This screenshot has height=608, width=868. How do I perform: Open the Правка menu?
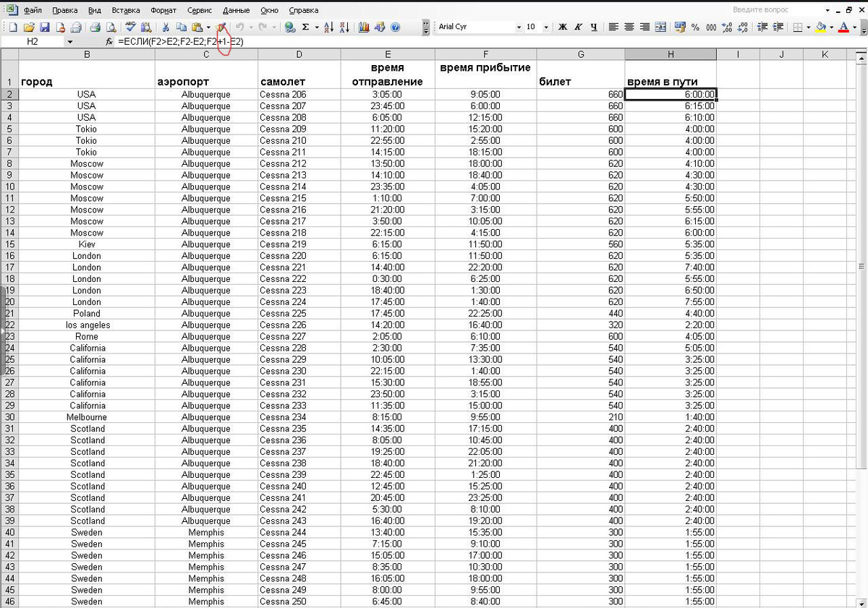[x=65, y=10]
